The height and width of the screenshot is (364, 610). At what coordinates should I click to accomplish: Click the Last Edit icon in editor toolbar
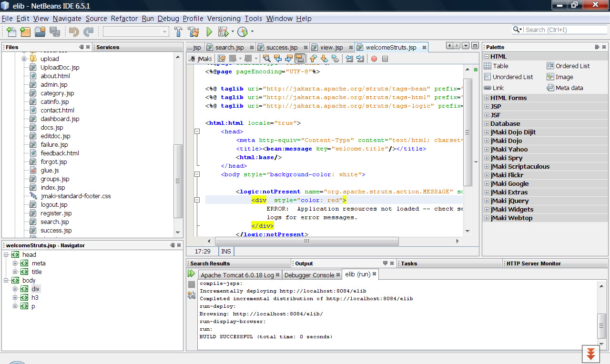coord(222,59)
